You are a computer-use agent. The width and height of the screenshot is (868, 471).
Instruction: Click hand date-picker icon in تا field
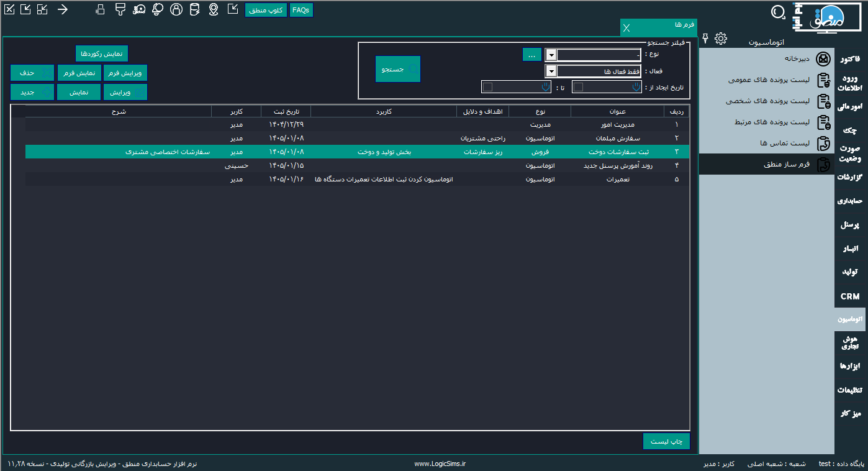click(547, 87)
